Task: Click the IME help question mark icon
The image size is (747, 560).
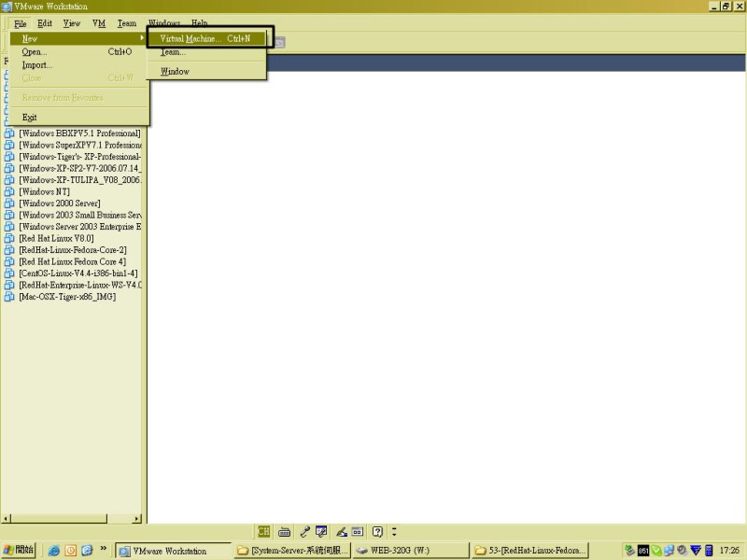Action: [x=377, y=531]
